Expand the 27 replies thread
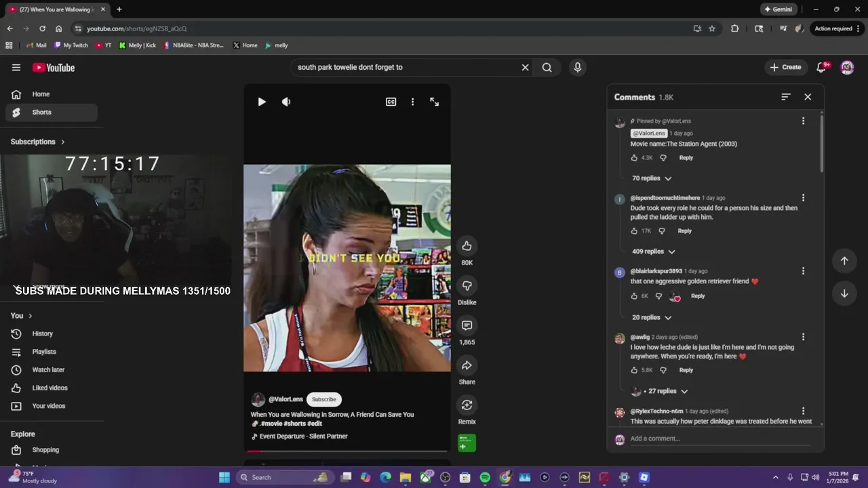Image resolution: width=868 pixels, height=488 pixels. click(660, 391)
